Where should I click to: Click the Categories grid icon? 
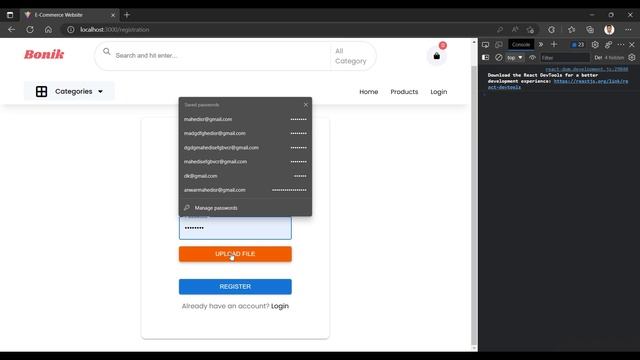click(x=41, y=91)
